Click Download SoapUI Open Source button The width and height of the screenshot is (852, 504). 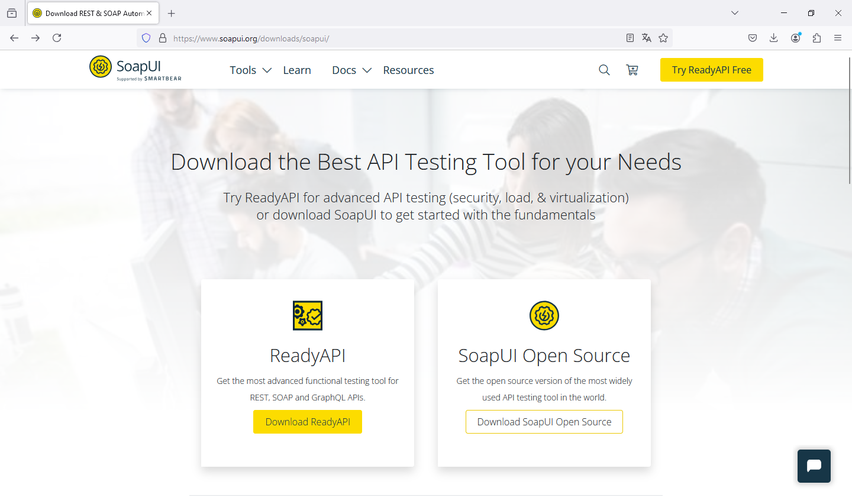coord(544,422)
